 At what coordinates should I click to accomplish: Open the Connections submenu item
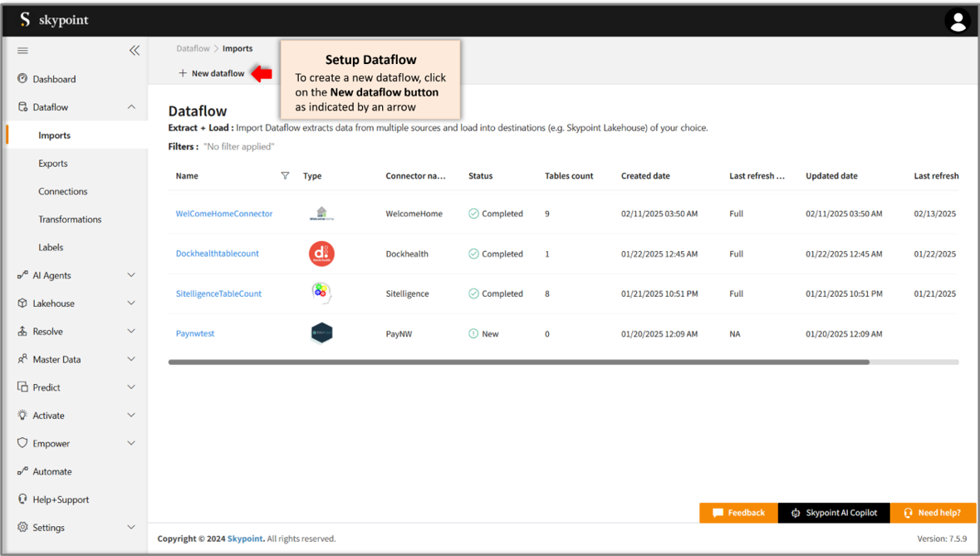(62, 191)
